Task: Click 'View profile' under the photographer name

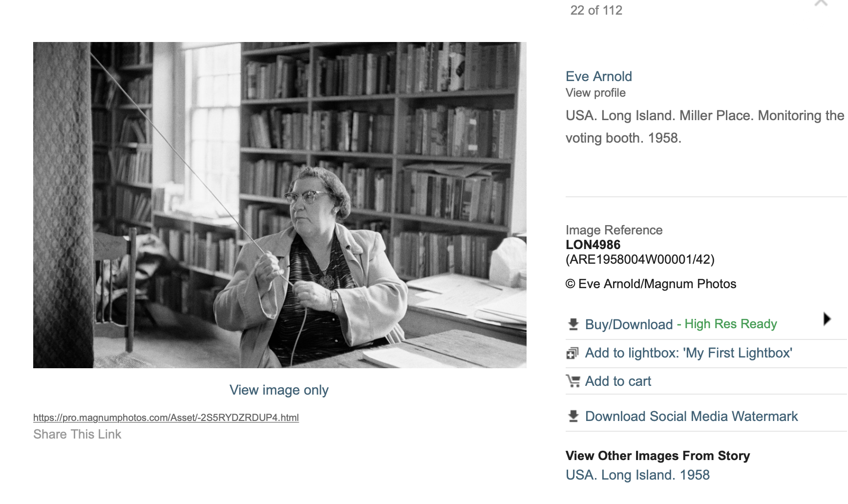Action: (x=595, y=93)
